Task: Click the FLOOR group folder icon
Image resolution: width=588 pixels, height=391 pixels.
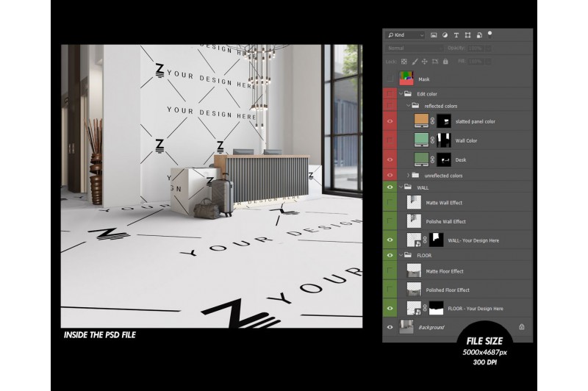Action: (x=408, y=255)
